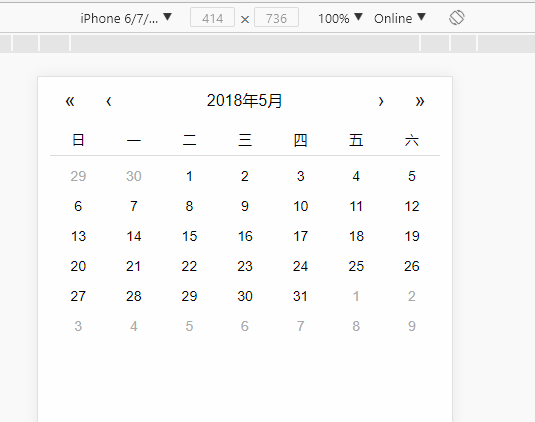Choose May 19 date cell
This screenshot has height=422, width=535.
pyautogui.click(x=412, y=236)
